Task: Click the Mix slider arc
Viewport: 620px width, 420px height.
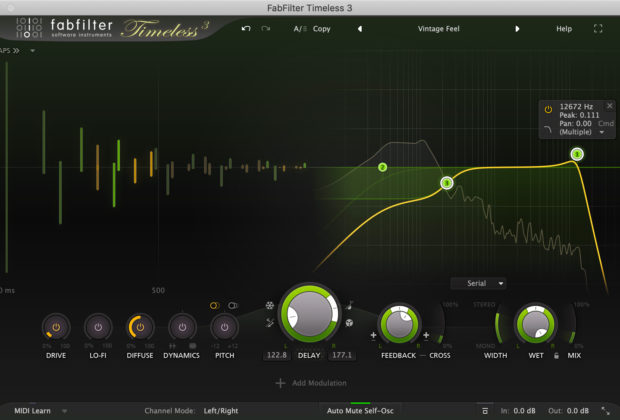Action: point(572,324)
